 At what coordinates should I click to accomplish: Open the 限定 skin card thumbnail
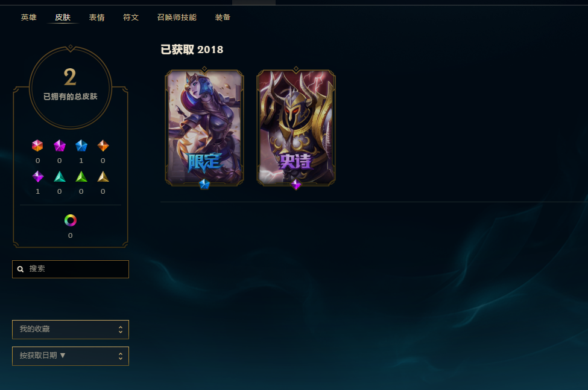pyautogui.click(x=204, y=127)
